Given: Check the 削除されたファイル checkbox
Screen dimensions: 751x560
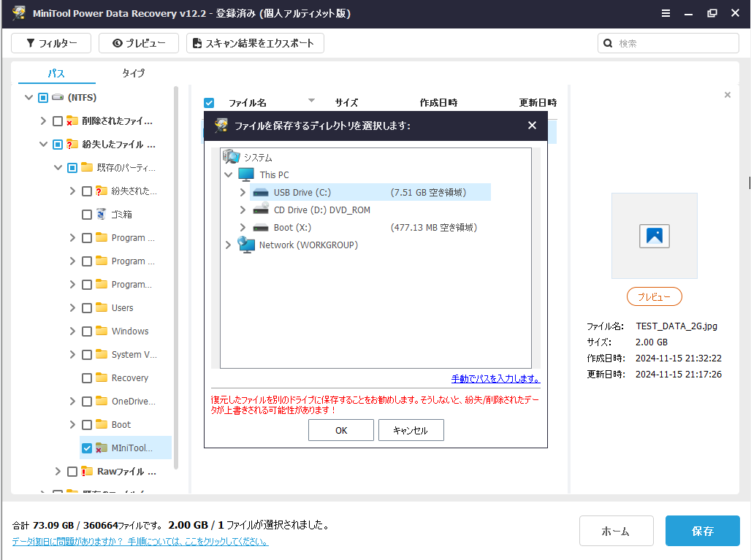Looking at the screenshot, I should (58, 121).
